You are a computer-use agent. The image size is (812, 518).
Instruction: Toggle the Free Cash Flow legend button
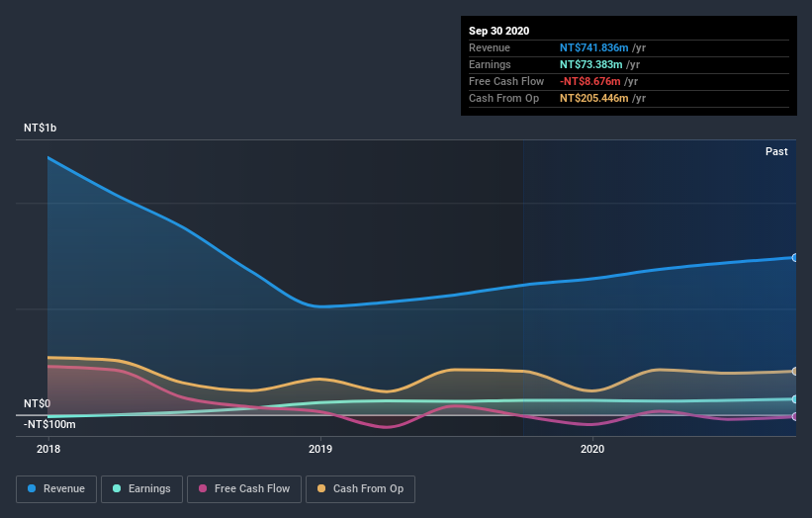point(244,489)
